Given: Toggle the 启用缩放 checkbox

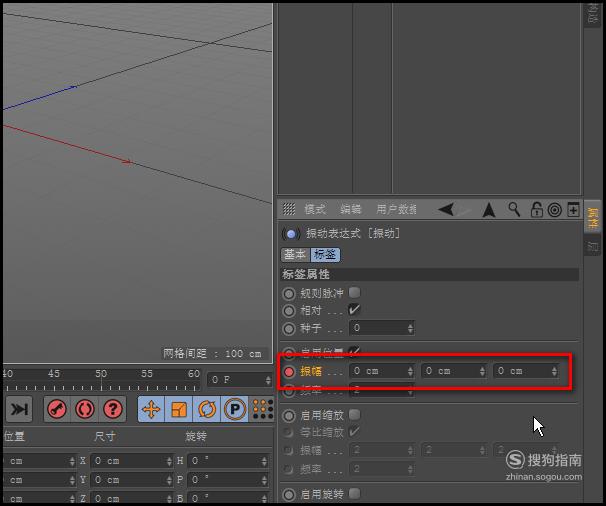Looking at the screenshot, I should [x=354, y=415].
